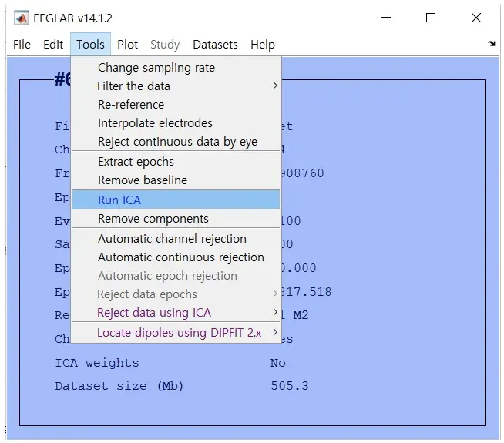
Task: Select Extract epochs
Action: 136,162
